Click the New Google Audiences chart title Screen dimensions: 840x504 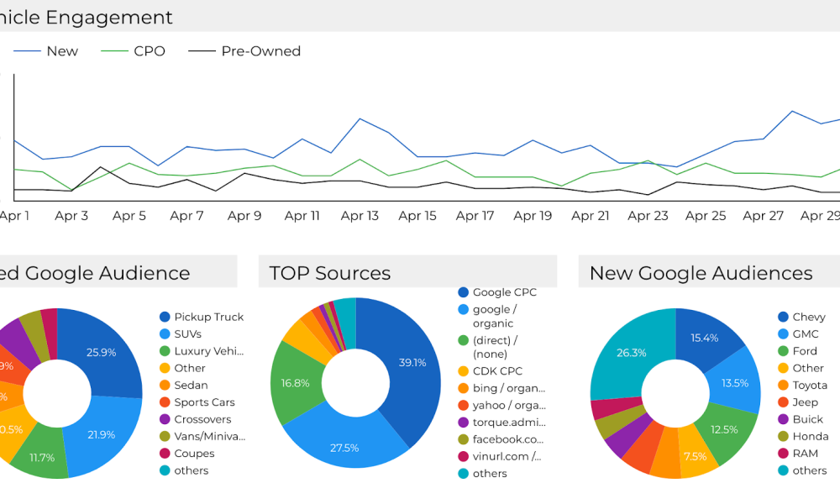[x=701, y=273]
